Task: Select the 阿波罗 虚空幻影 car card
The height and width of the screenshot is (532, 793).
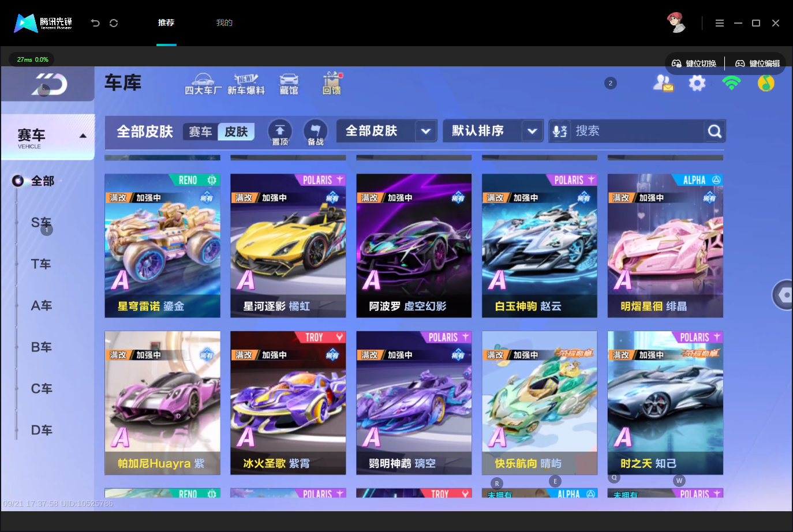Action: coord(414,246)
